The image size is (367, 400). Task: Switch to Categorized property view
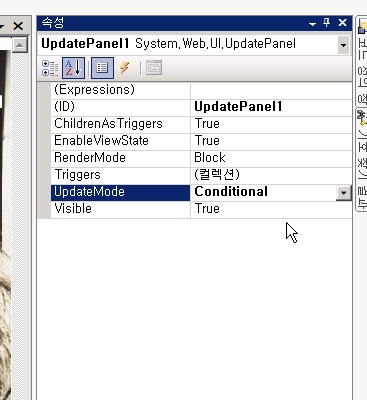tap(50, 68)
